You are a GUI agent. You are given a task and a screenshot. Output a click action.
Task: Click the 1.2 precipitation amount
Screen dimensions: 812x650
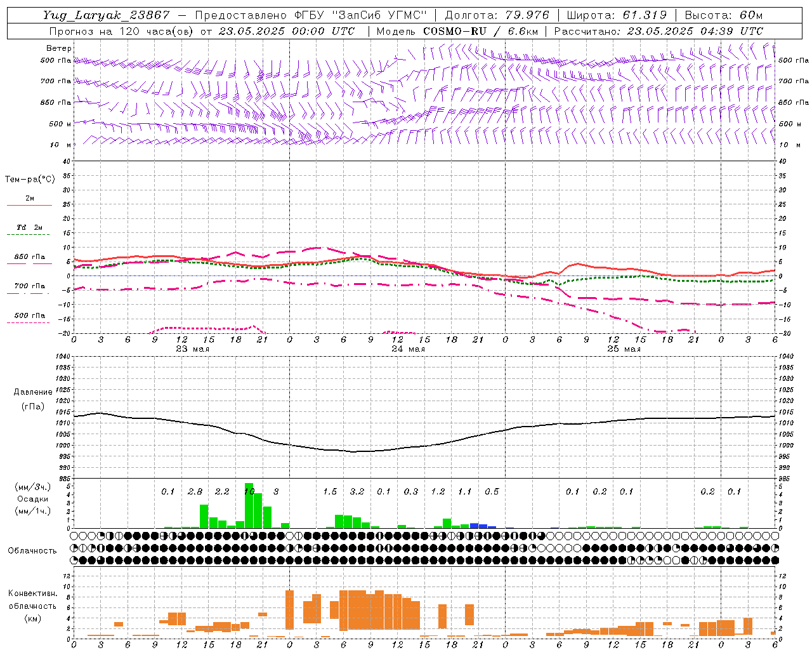click(x=438, y=492)
